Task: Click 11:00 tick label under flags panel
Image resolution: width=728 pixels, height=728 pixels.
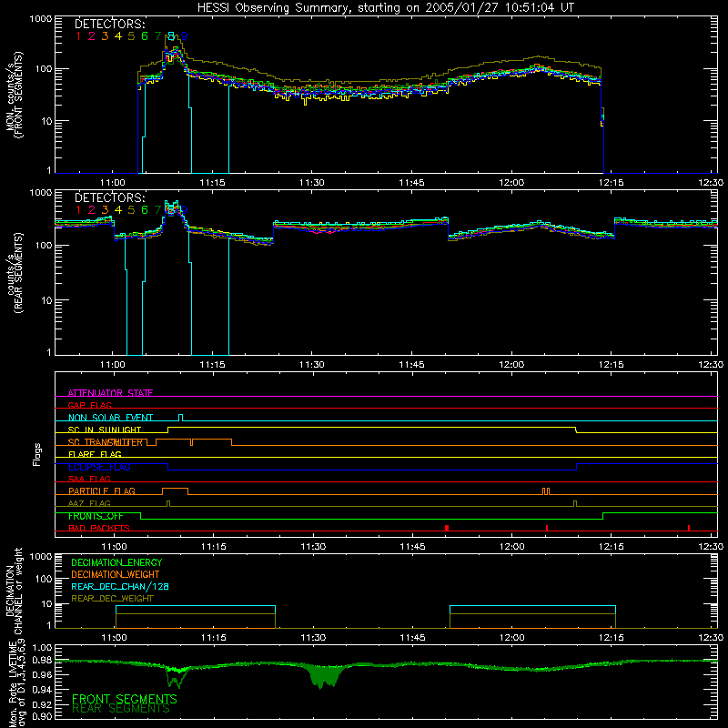Action: point(114,547)
